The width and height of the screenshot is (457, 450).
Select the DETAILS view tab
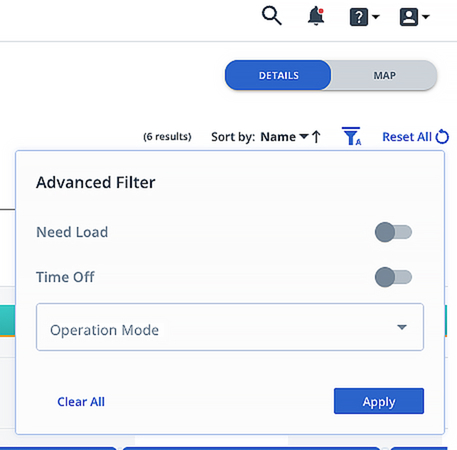click(x=279, y=75)
